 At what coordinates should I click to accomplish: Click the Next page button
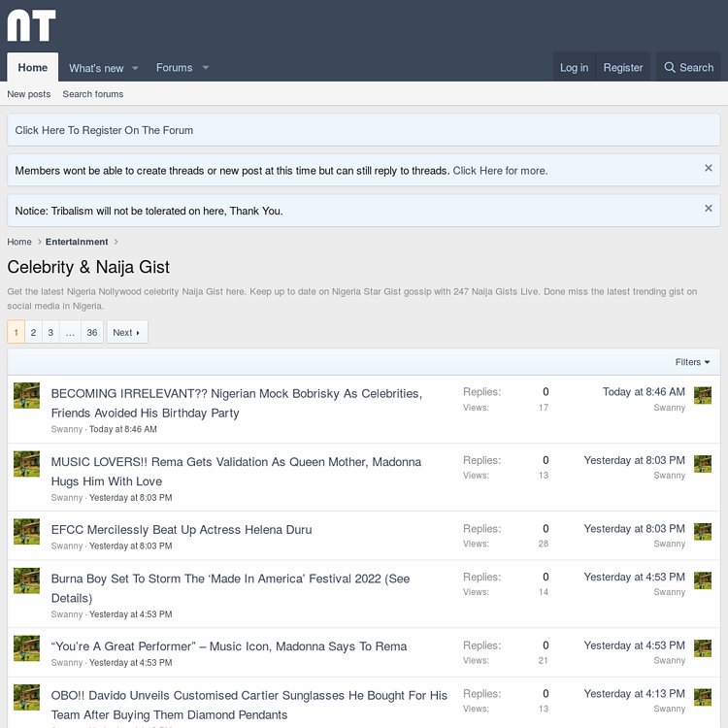(127, 332)
